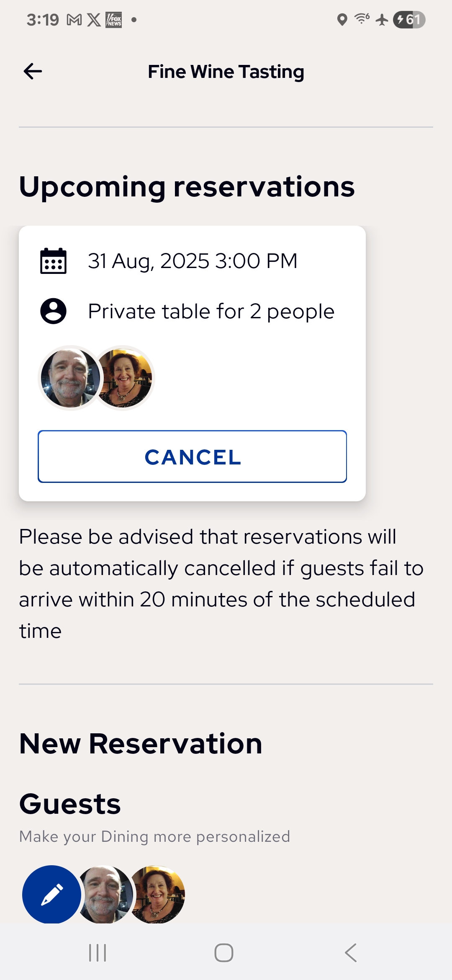Tap the reservation date 31 Aug, 2025 text

(193, 261)
